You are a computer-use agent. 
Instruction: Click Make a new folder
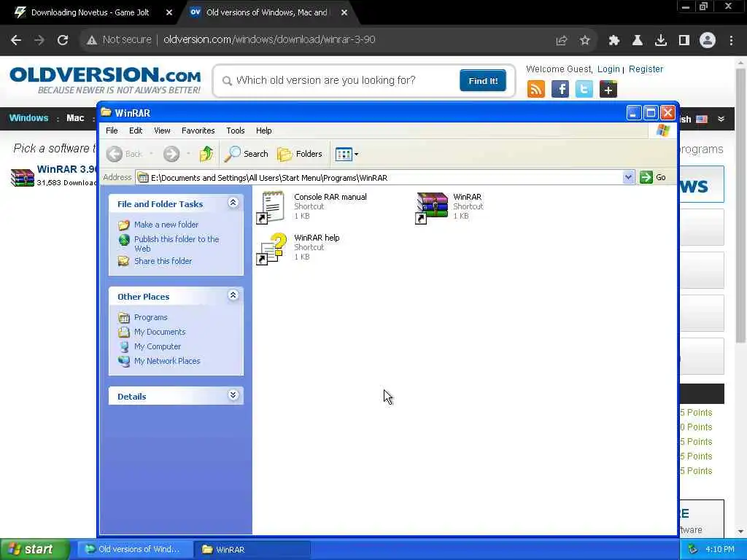(166, 225)
